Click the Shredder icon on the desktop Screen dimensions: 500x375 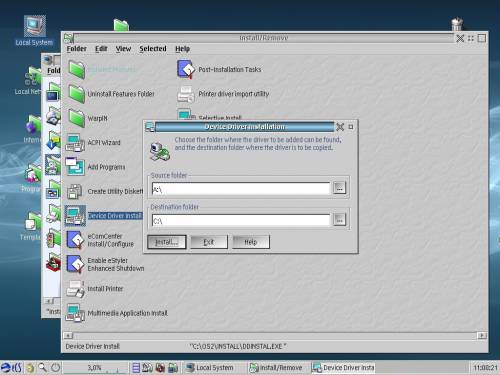457,24
